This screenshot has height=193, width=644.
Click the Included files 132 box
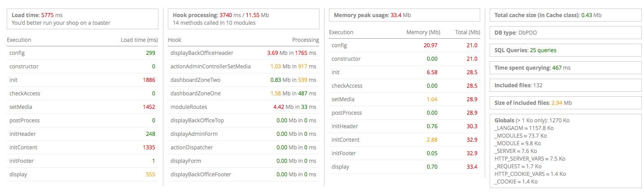coord(565,85)
